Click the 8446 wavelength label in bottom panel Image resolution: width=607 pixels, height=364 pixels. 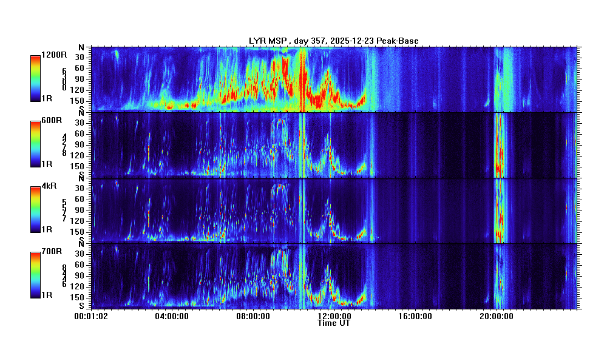pos(64,275)
